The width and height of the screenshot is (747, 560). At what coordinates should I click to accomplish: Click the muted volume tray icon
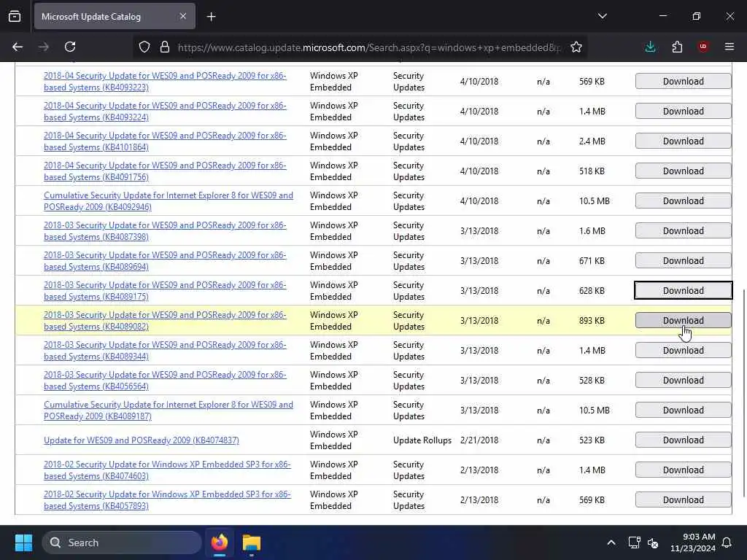pos(653,542)
